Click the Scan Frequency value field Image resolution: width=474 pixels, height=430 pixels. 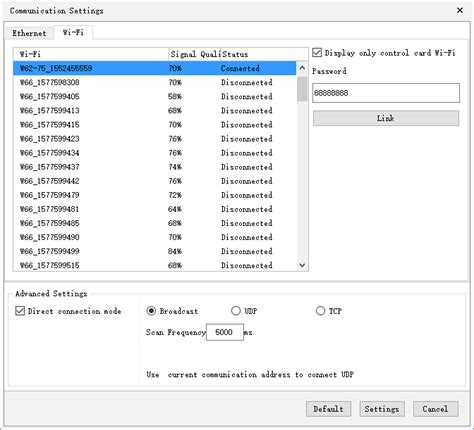pos(225,332)
